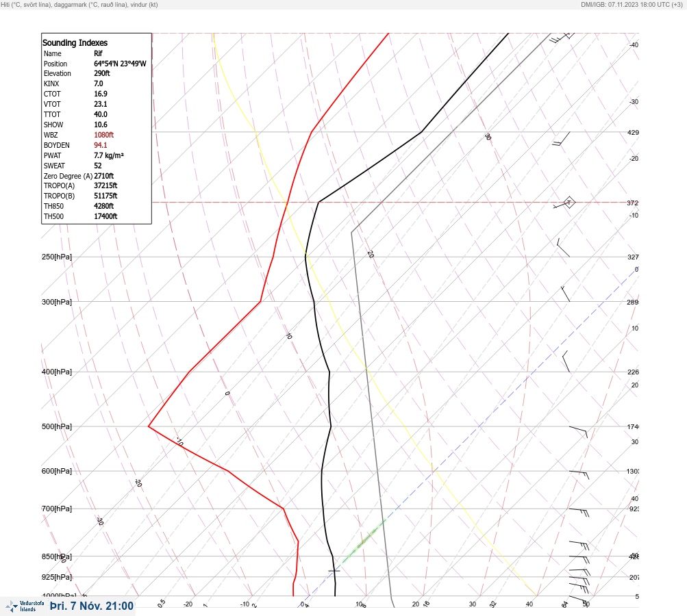The height and width of the screenshot is (616, 687).
Task: Click the wind barb at 400 hPa
Action: click(x=566, y=361)
